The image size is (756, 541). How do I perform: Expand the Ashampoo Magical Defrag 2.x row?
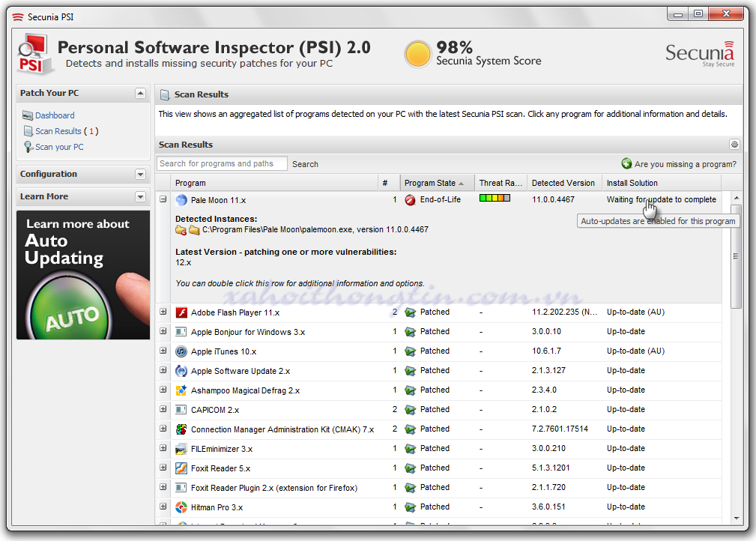coord(163,390)
